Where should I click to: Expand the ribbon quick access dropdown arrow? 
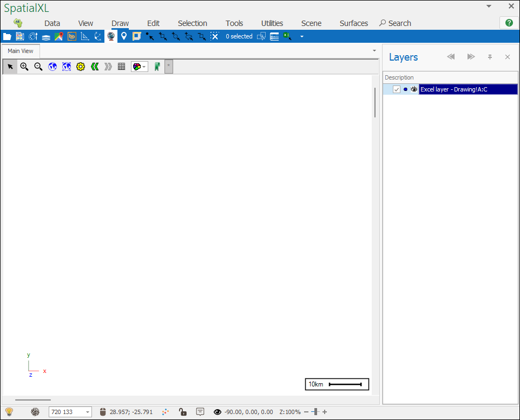coord(302,37)
